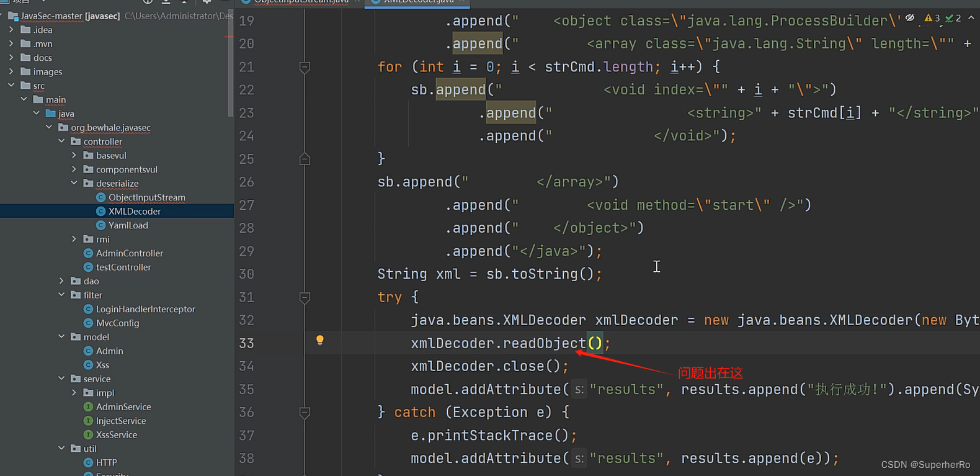980x476 pixels.
Task: Click the MvcConfig class icon
Action: tap(88, 323)
